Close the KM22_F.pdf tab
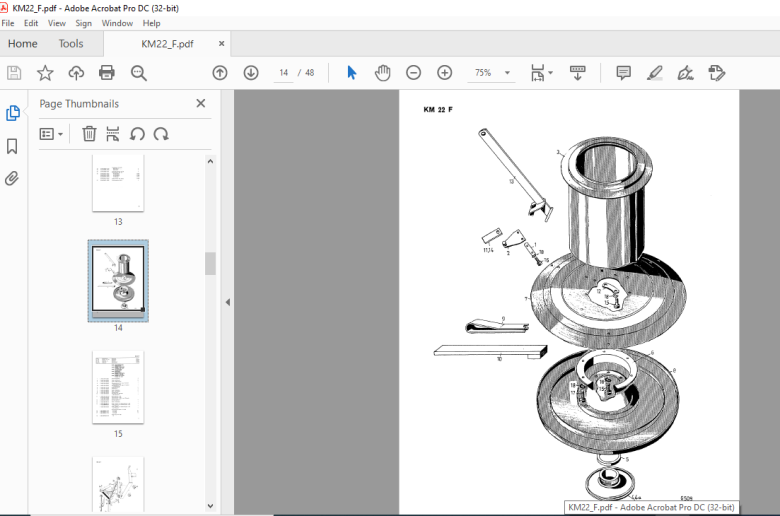The width and height of the screenshot is (780, 516). click(x=221, y=44)
